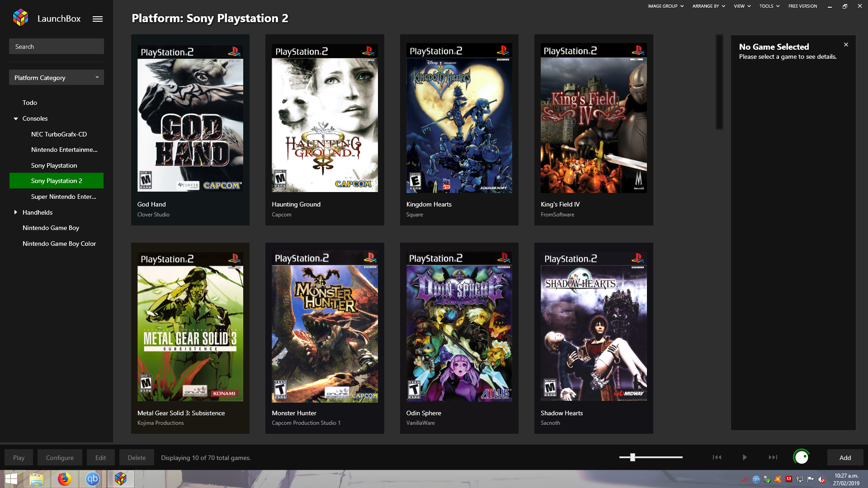Select Todo in the sidebar
Image resolution: width=868 pixels, height=488 pixels.
pyautogui.click(x=30, y=103)
